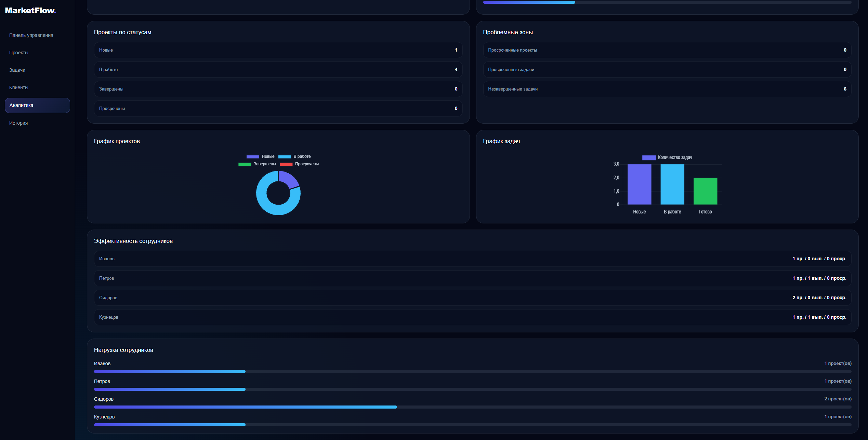Image resolution: width=868 pixels, height=440 pixels.
Task: Click Кузнецов efficiency row
Action: tap(473, 317)
